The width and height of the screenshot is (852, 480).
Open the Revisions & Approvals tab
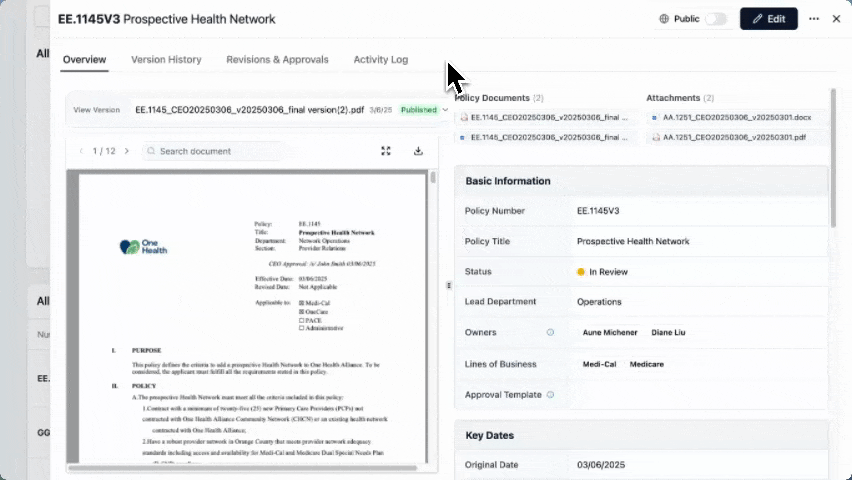(277, 60)
